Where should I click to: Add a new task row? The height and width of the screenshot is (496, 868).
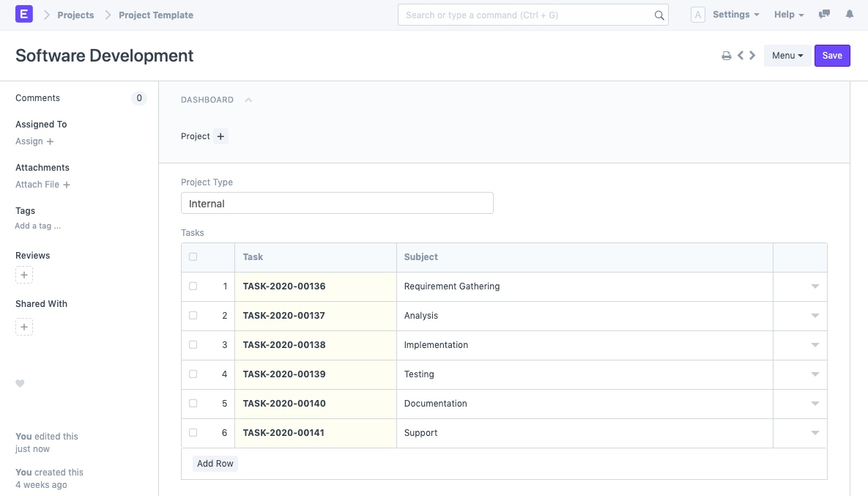click(215, 463)
